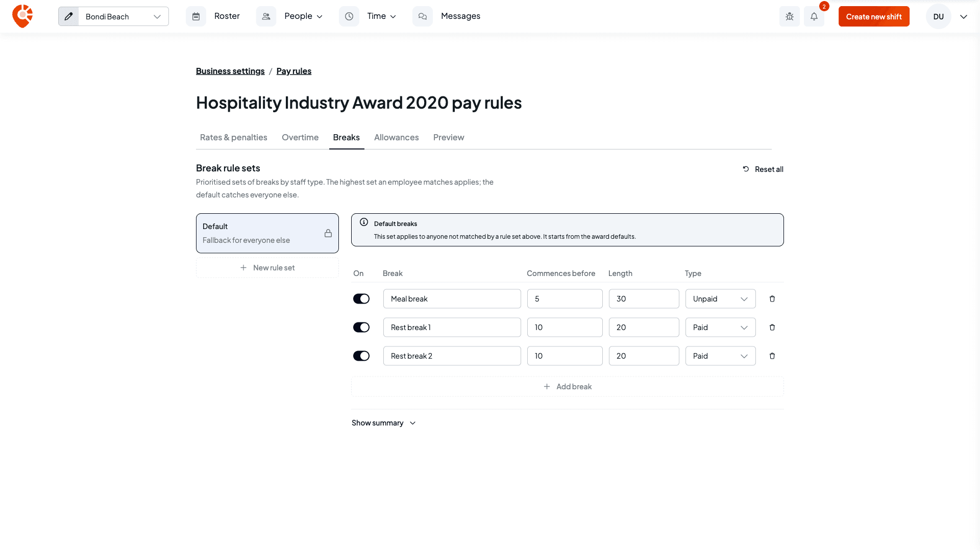Click the Messages chat bubble icon
Image resolution: width=980 pixels, height=551 pixels.
pyautogui.click(x=423, y=16)
